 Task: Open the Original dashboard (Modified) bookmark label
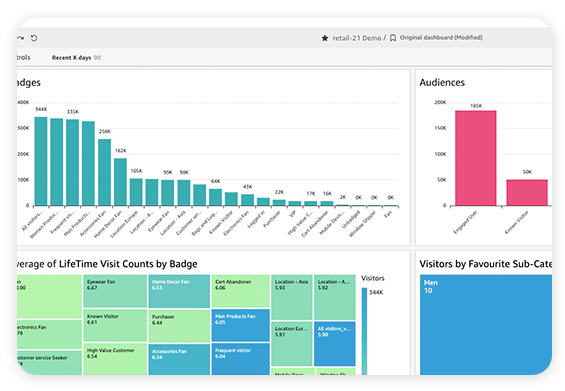[x=441, y=37]
